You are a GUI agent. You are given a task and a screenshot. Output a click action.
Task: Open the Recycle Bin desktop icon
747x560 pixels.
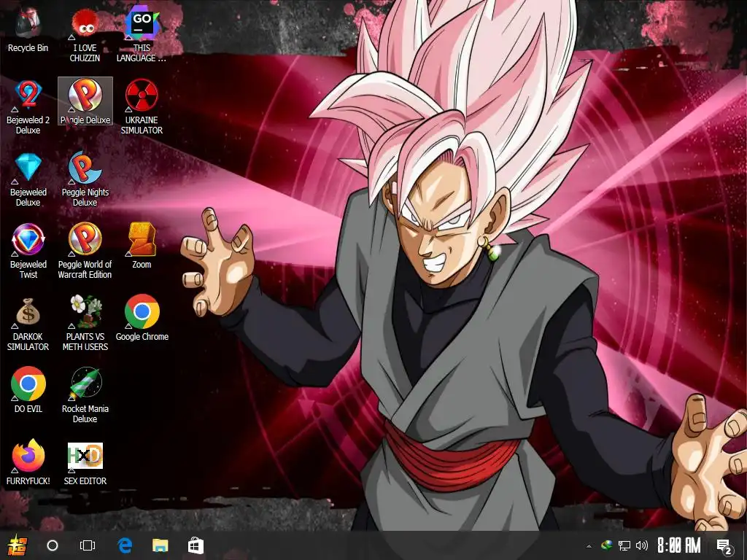(28, 31)
